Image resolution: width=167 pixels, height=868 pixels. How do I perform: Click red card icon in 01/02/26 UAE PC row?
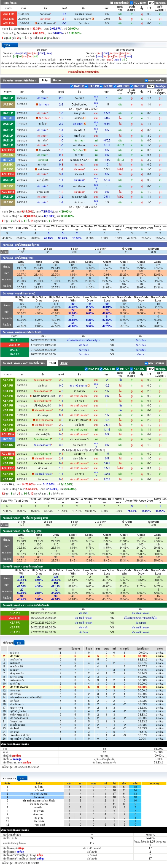coord(37,105)
